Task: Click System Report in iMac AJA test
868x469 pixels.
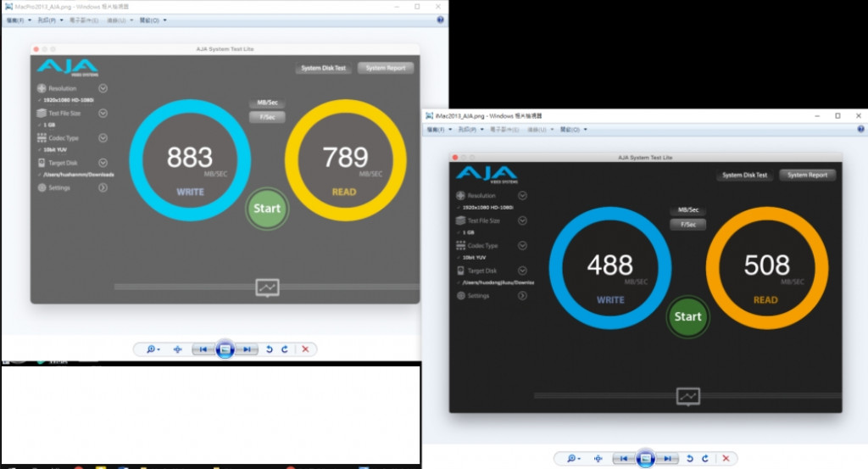Action: 807,175
